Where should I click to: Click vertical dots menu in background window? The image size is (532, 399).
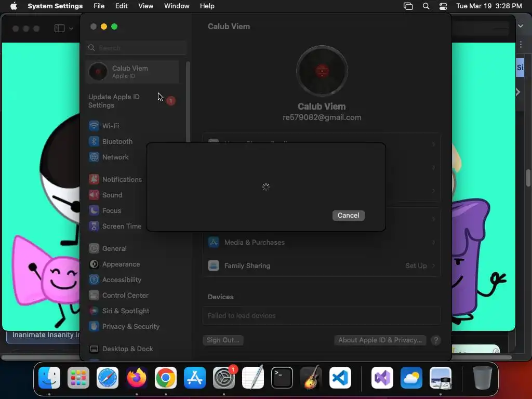click(521, 45)
